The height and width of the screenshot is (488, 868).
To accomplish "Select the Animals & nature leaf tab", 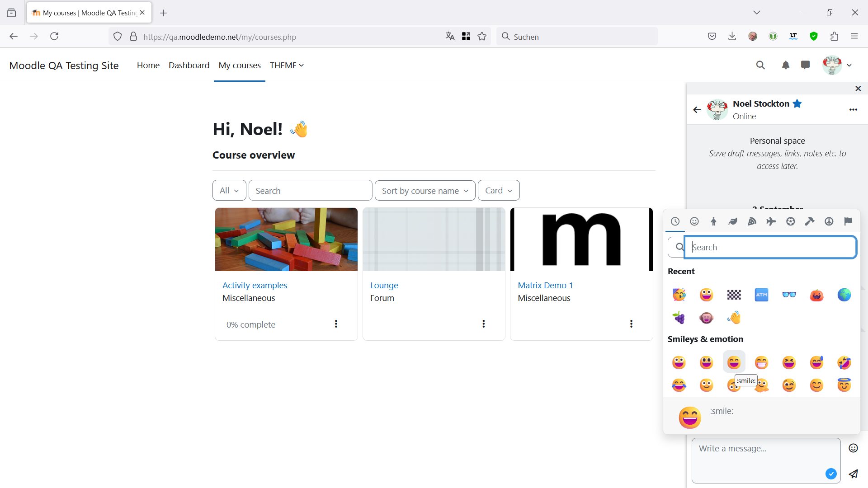I will coord(733,221).
